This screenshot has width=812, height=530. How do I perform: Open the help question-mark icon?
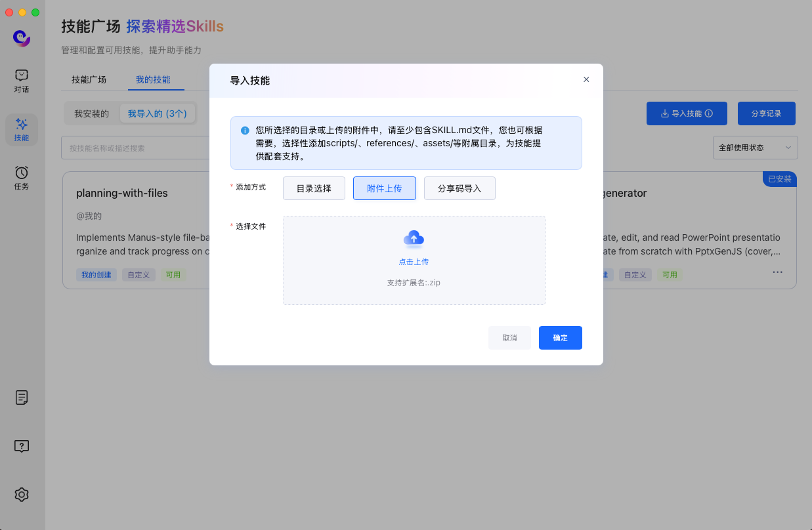point(22,446)
